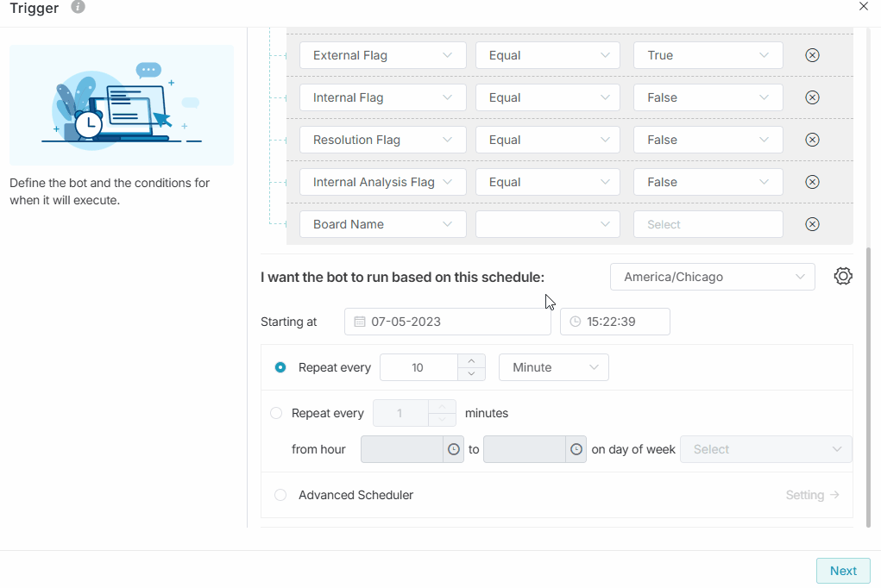Delete the Resolution Flag condition row

coord(812,140)
